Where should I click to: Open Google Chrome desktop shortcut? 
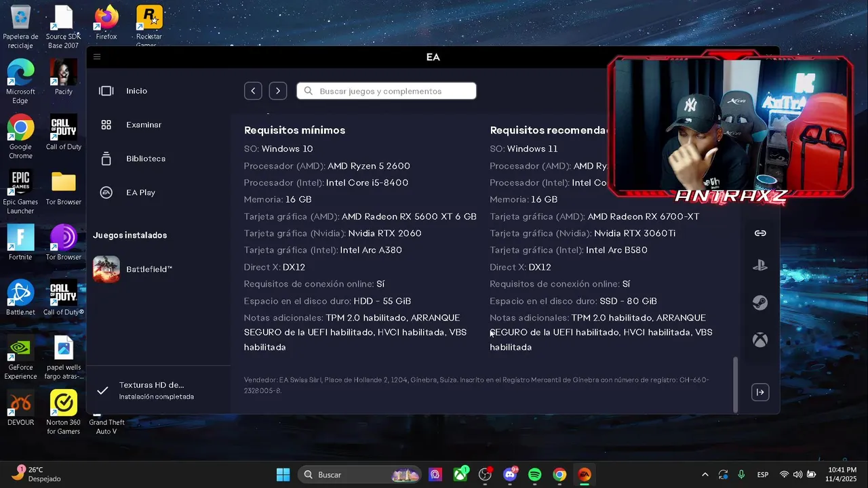(x=20, y=137)
